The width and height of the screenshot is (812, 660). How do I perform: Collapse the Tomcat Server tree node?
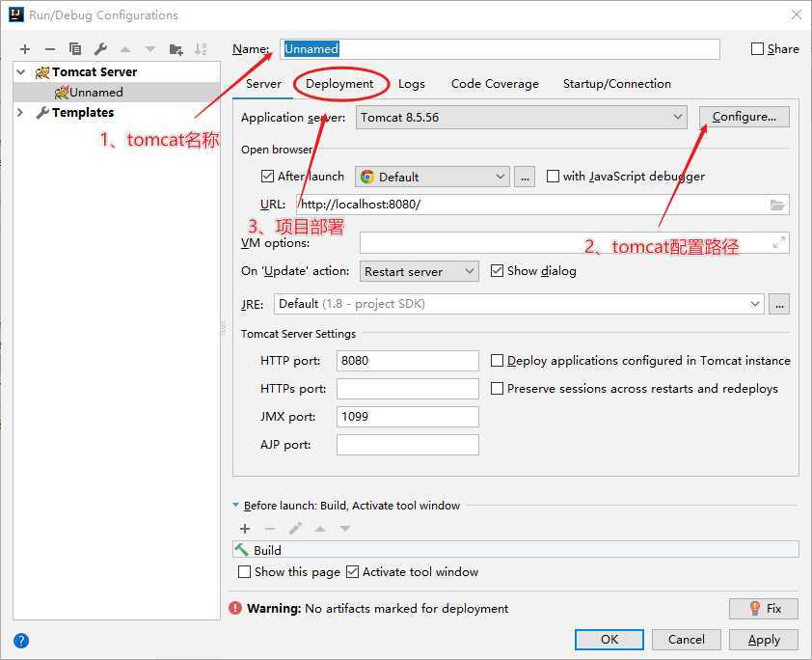[21, 72]
